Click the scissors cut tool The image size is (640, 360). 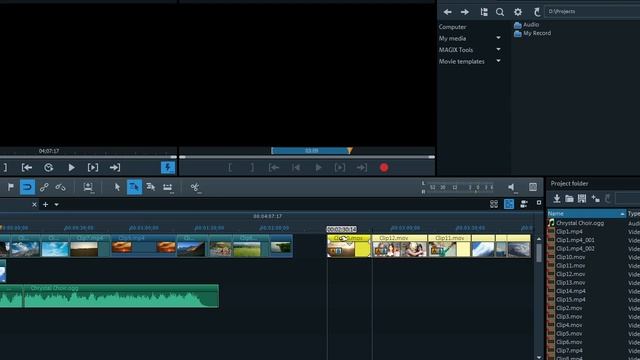pyautogui.click(x=195, y=187)
